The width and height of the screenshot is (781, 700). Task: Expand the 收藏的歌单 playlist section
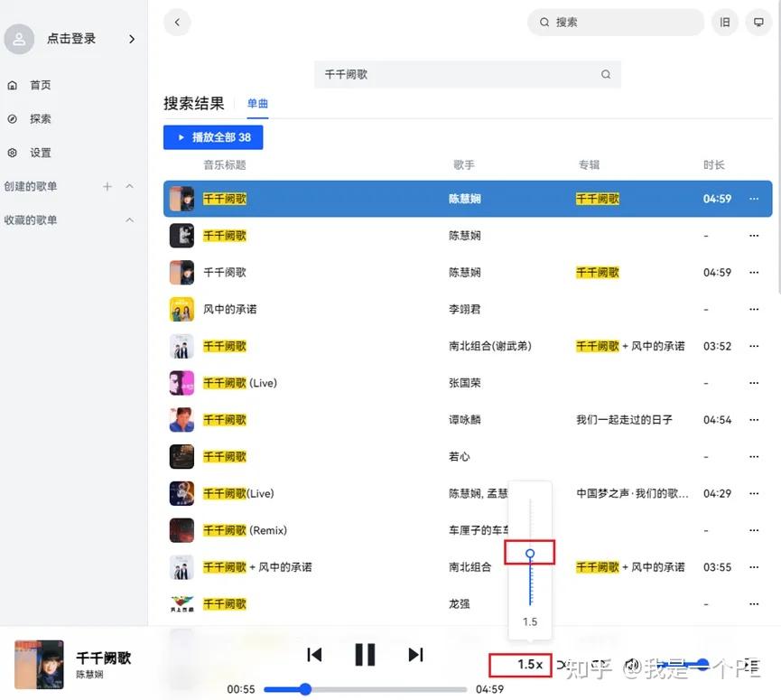[129, 219]
